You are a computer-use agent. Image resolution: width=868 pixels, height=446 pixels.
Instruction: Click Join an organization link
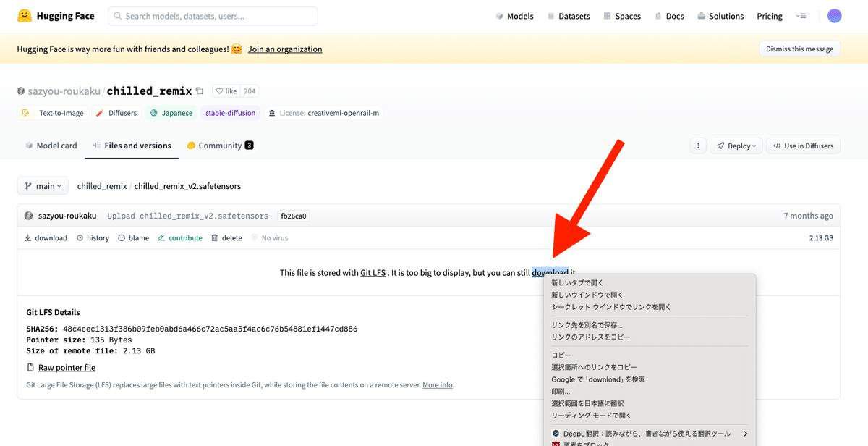(x=285, y=49)
